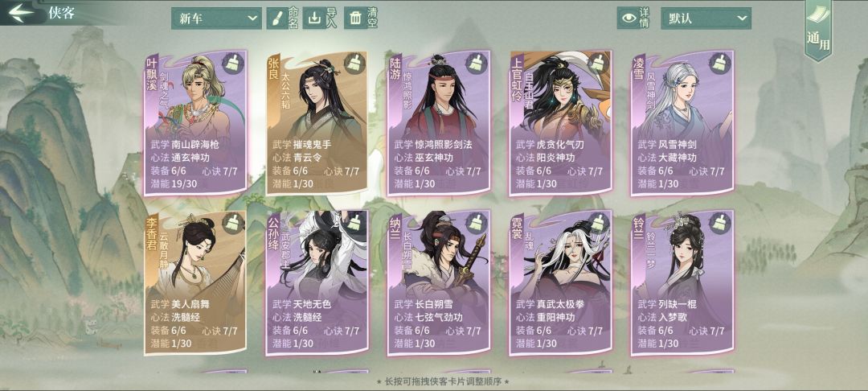
Task: Click 武学 南山辟海枪 on 叶飘溪 card
Action: tap(185, 145)
